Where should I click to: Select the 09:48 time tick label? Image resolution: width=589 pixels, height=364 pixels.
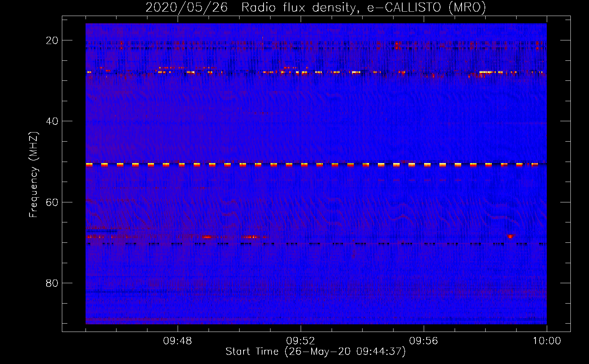[x=178, y=341]
